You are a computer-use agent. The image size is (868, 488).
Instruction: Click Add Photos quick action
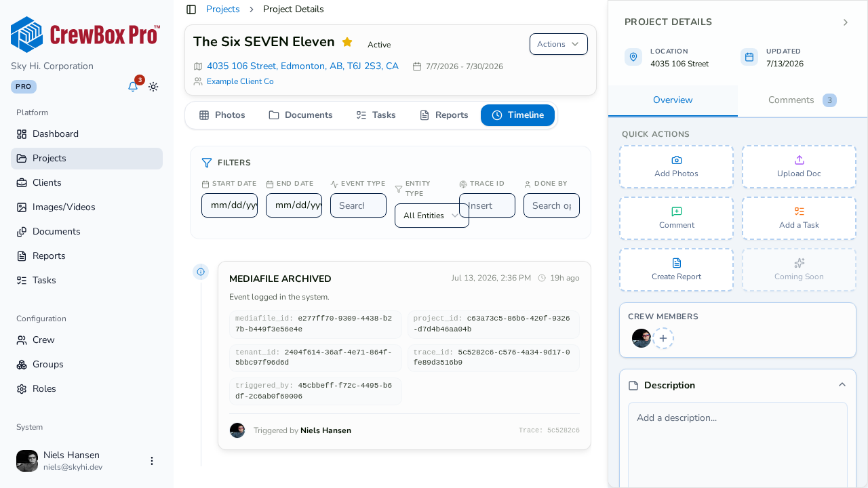[676, 167]
